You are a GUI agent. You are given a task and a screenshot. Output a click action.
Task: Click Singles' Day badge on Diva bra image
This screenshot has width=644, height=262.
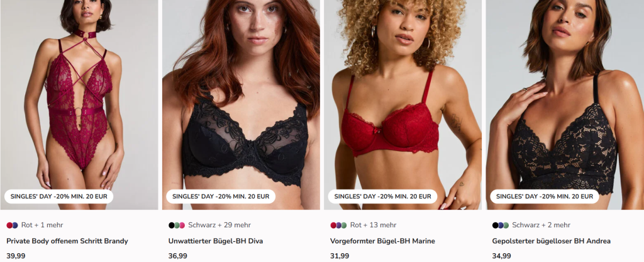tap(221, 196)
